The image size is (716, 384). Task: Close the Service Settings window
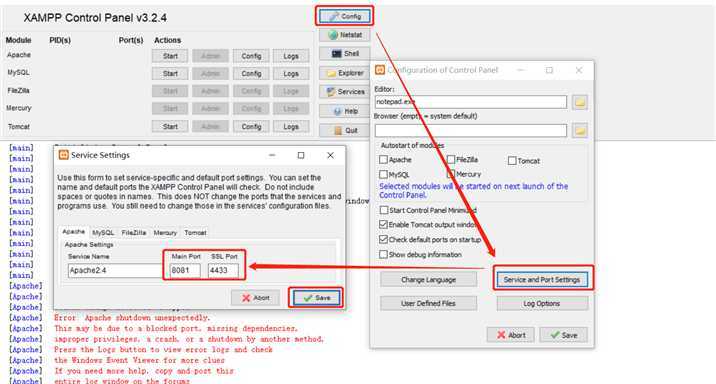(x=331, y=156)
